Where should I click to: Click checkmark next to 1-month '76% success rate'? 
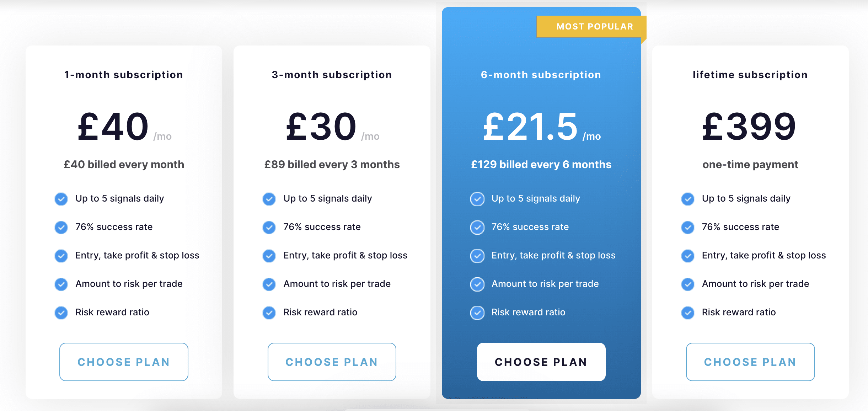pyautogui.click(x=61, y=227)
